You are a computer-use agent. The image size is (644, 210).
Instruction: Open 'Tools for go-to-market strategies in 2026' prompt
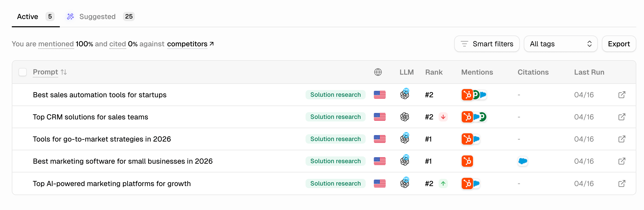[102, 139]
